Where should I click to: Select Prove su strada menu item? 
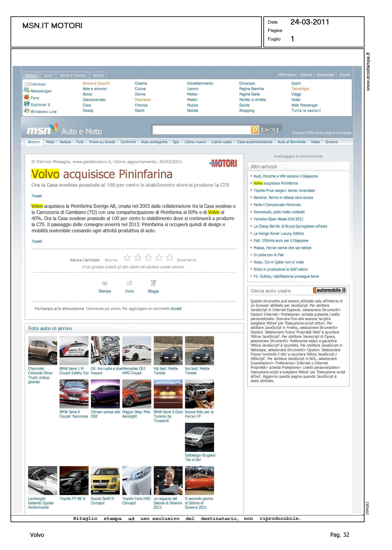(x=102, y=142)
